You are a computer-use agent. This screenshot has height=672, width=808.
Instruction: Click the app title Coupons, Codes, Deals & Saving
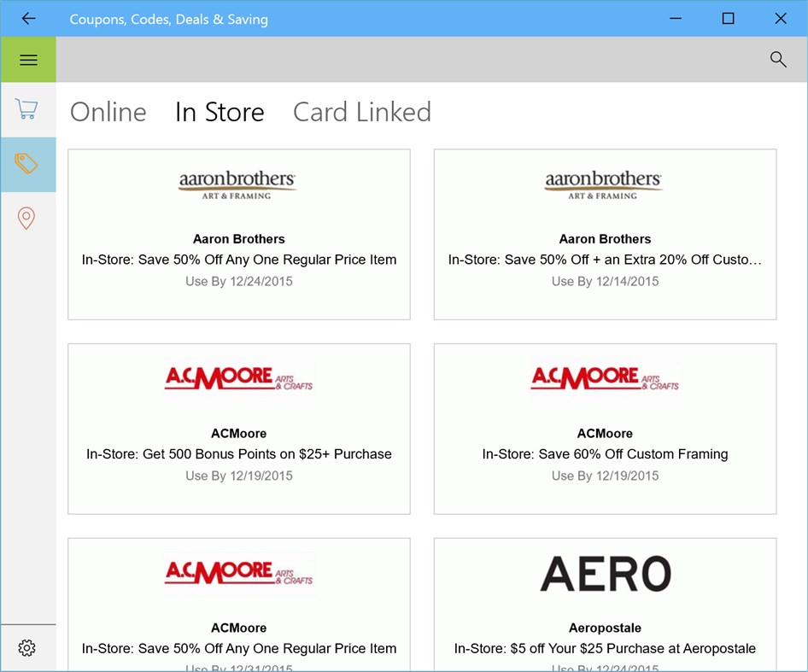click(x=168, y=18)
